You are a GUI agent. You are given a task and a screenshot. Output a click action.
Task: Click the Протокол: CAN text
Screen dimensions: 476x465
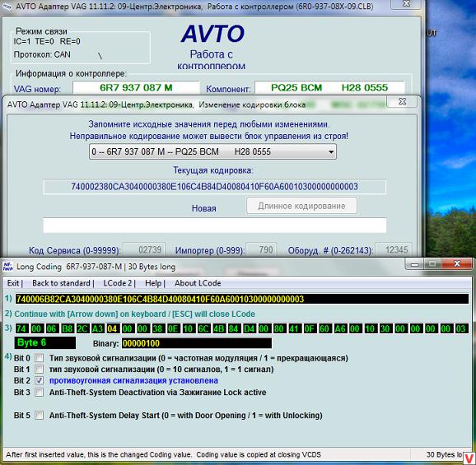[x=42, y=54]
